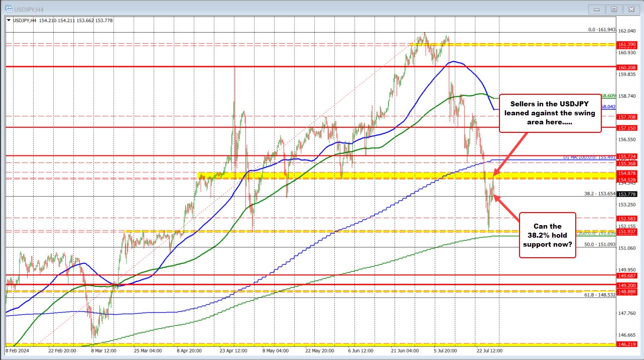
Task: Click the USDJPY,H4 title bar text
Action: 28,9
